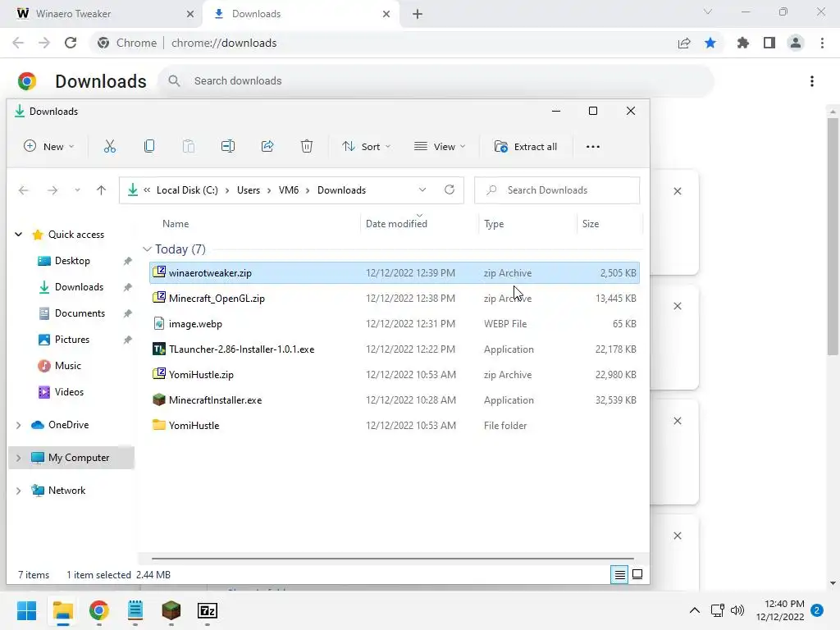Click the Rename icon in Explorer toolbar
The image size is (840, 630).
pyautogui.click(x=228, y=146)
